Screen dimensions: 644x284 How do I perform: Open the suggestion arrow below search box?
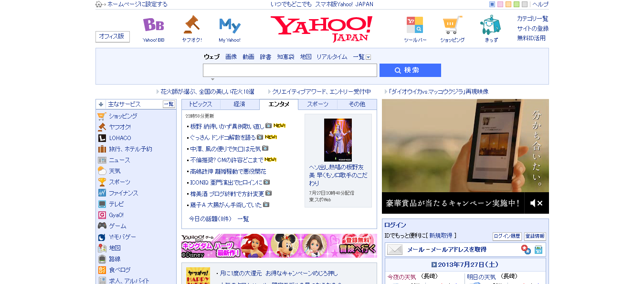pyautogui.click(x=212, y=79)
